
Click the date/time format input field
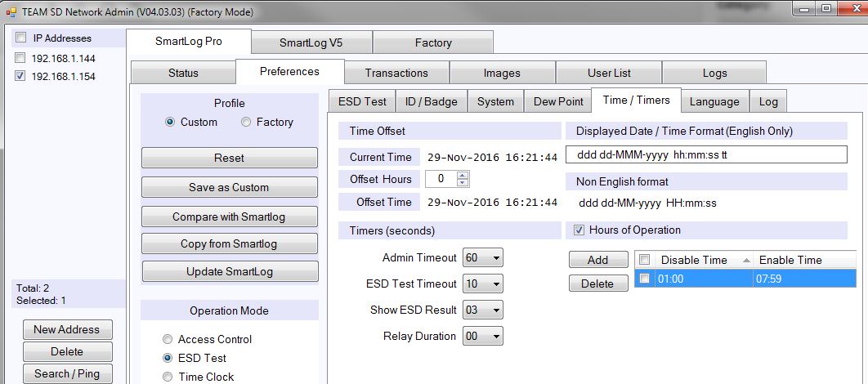tap(706, 154)
